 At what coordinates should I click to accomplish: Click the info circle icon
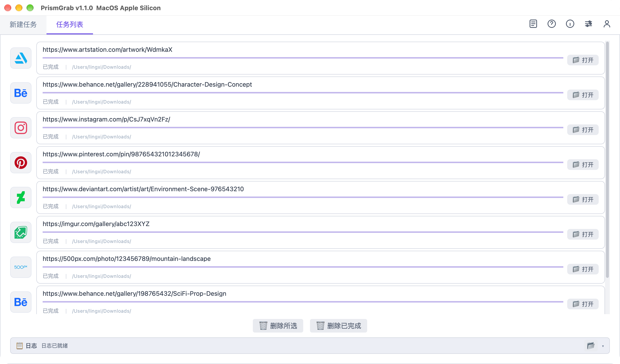click(x=570, y=24)
